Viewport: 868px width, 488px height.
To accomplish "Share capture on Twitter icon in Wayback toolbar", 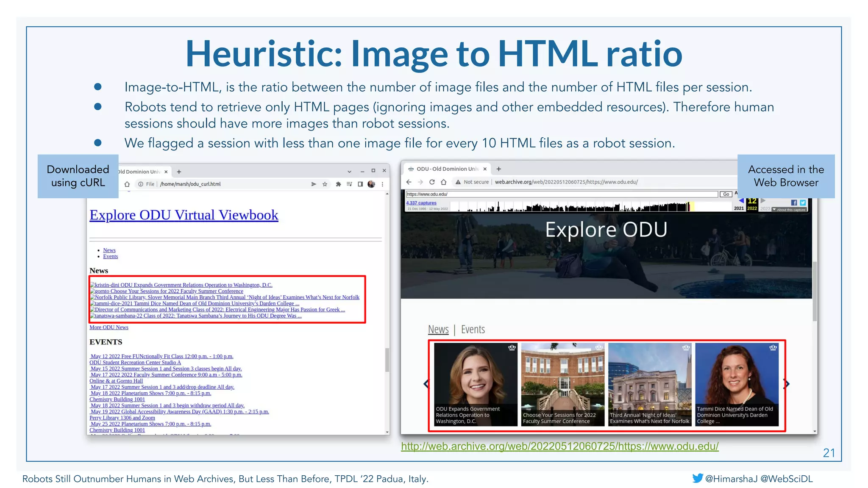I will [x=803, y=203].
